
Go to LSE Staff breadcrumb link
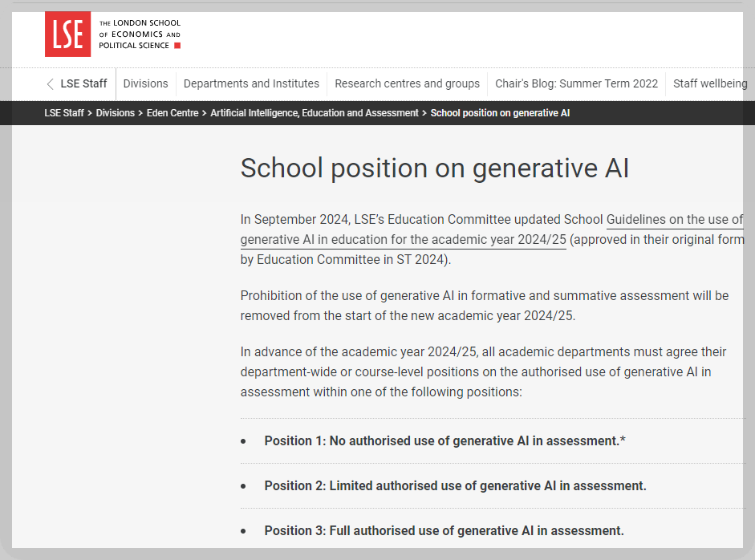64,113
